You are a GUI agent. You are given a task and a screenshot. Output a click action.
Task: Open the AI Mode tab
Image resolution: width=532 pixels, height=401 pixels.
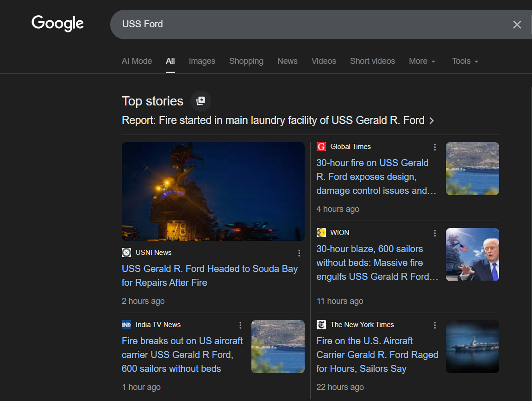coord(137,61)
